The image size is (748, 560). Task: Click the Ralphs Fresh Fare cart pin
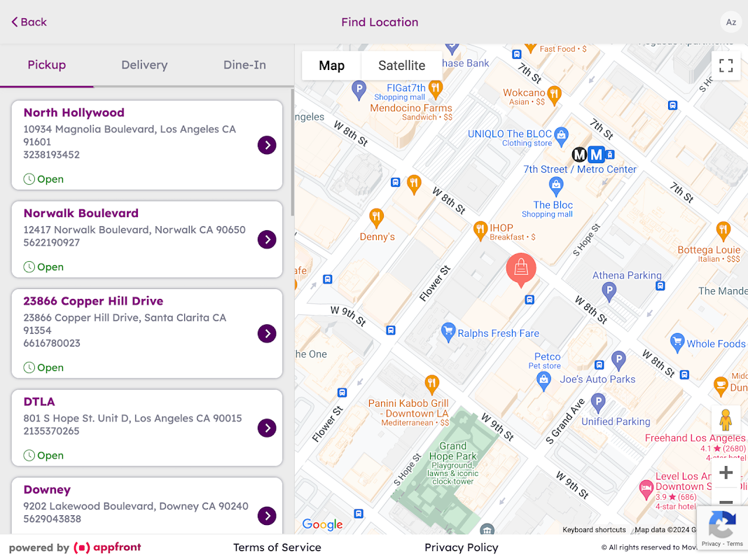[448, 332]
